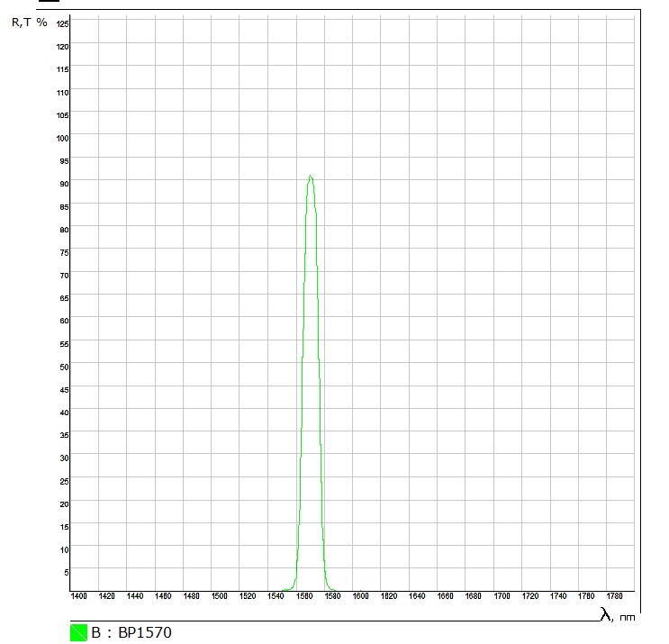Click the 1580 tick label on the x-axis
669x644 pixels.
pos(332,596)
